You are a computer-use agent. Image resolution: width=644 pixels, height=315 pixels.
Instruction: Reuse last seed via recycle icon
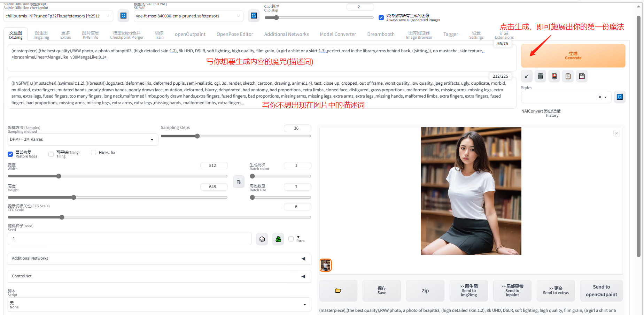click(278, 239)
